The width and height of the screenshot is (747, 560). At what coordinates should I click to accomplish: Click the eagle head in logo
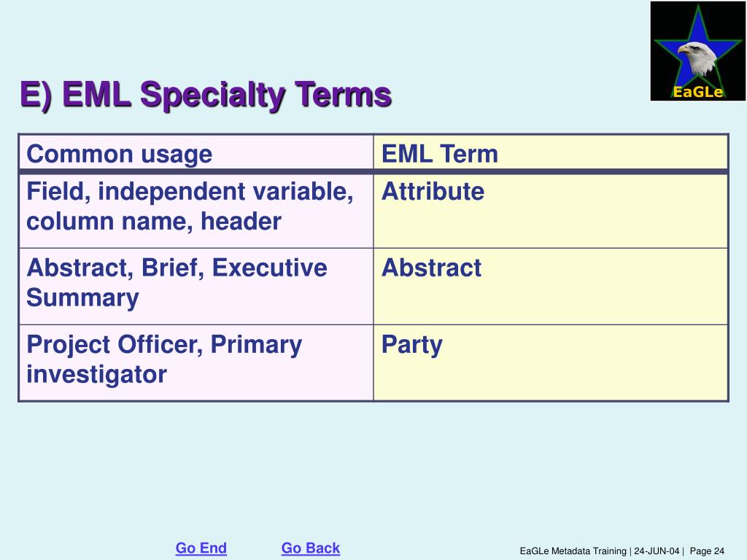click(x=697, y=58)
